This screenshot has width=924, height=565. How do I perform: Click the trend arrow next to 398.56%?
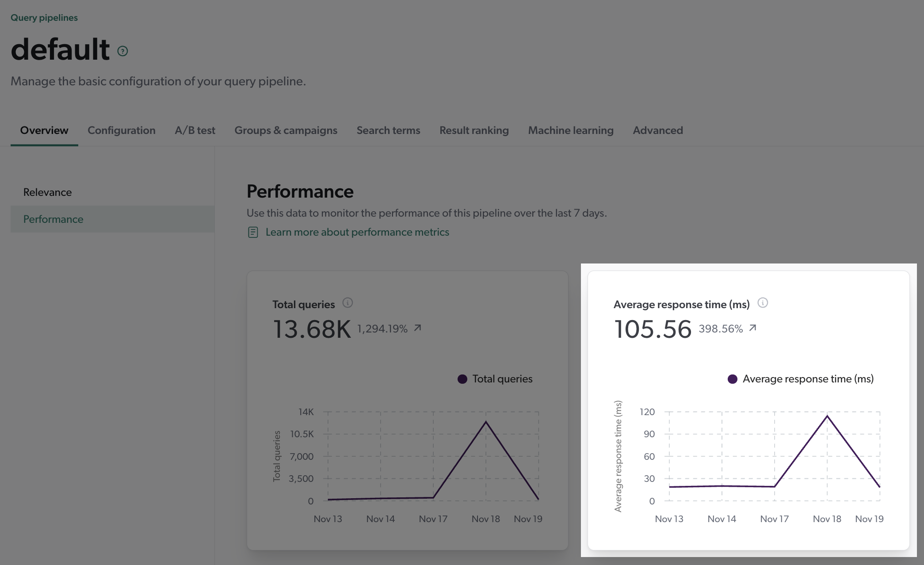click(753, 328)
